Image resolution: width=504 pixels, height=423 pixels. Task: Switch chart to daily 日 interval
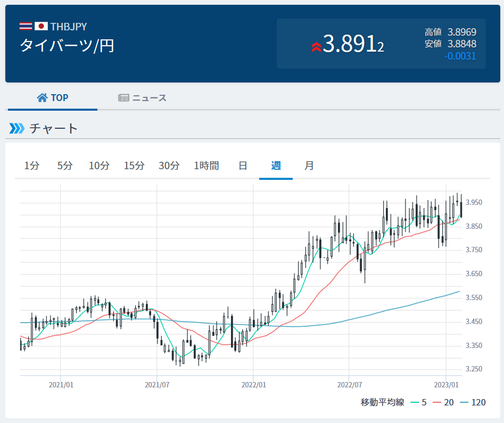[243, 165]
